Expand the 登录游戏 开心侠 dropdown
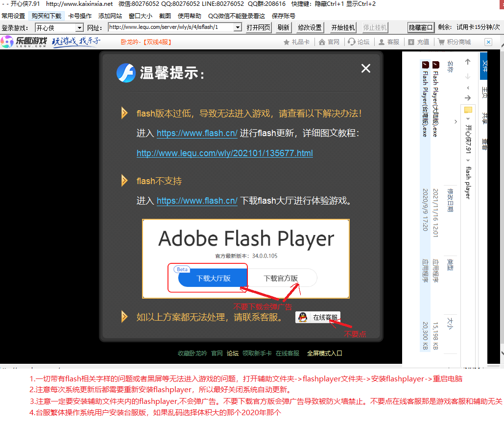Viewport: 504px width, 423px height. pos(79,28)
